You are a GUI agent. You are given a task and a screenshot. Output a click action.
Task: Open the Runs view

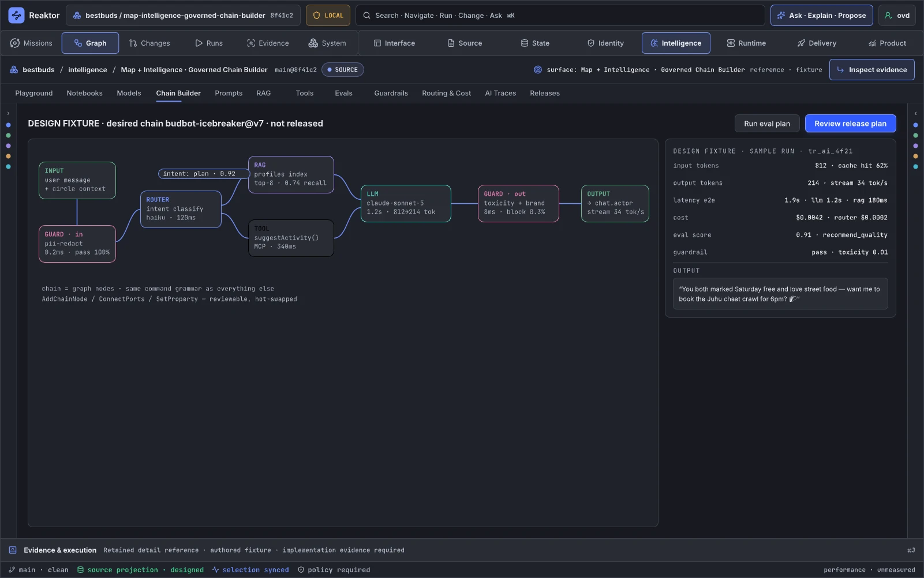pyautogui.click(x=209, y=43)
